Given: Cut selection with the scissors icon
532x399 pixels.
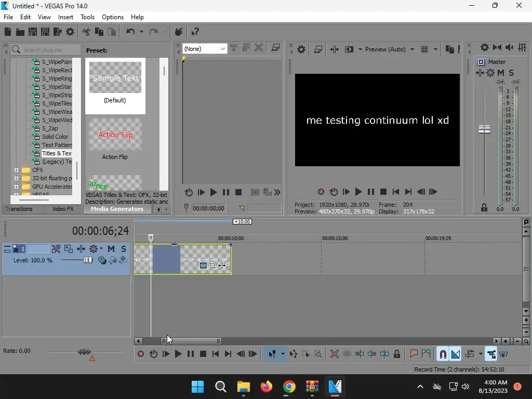Looking at the screenshot, I should point(87,32).
